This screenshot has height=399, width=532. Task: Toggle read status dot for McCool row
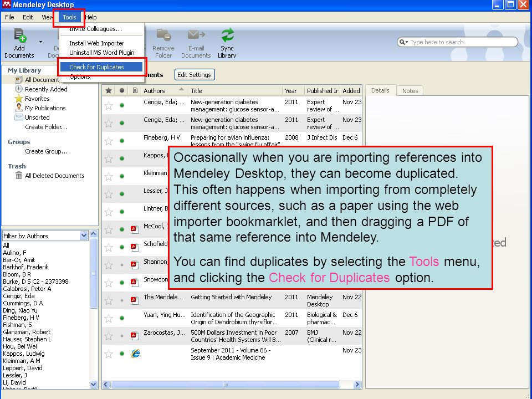coord(122,229)
